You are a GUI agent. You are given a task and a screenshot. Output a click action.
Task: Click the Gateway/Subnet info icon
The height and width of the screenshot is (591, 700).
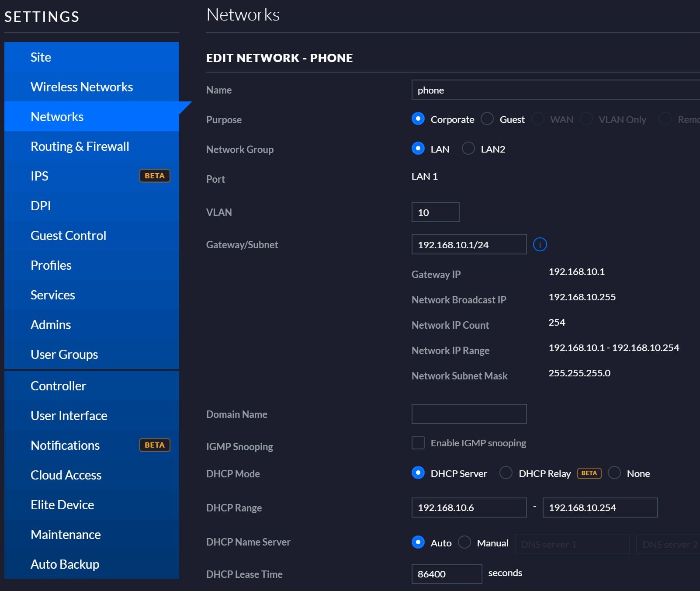(x=540, y=244)
